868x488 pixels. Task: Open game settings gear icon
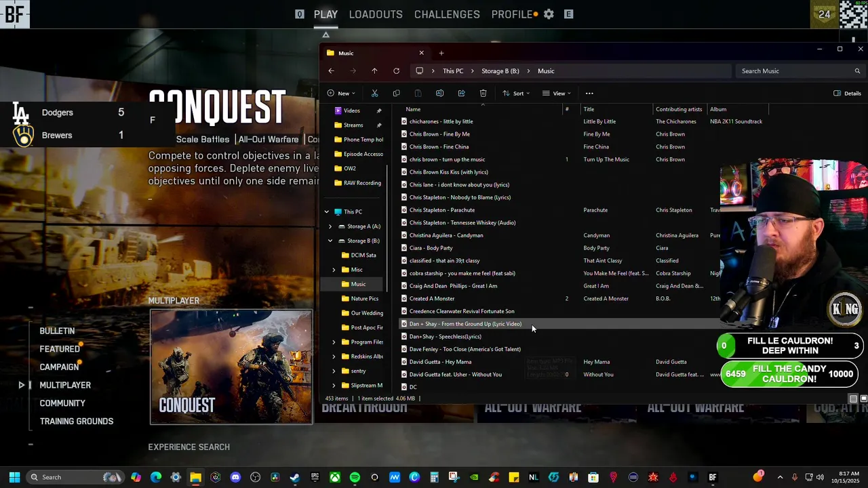click(x=549, y=14)
